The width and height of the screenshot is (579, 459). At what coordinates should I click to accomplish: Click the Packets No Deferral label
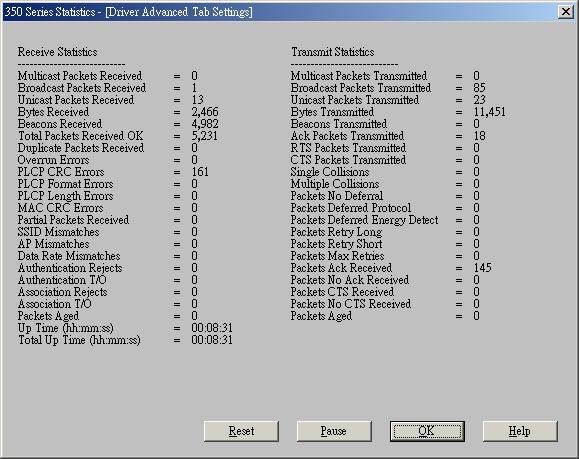click(x=337, y=196)
